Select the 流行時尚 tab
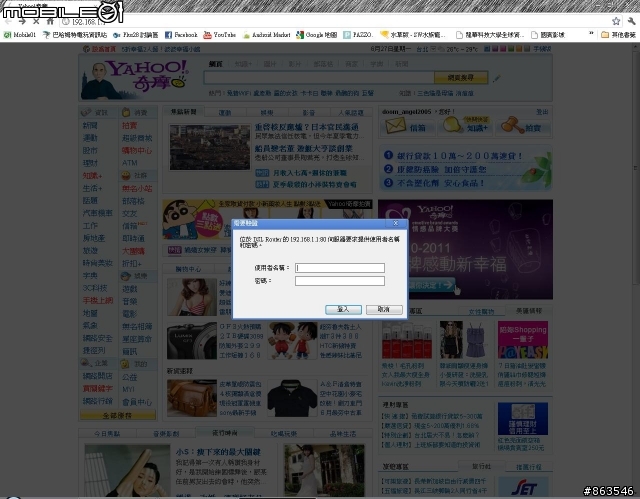This screenshot has height=499, width=640. (x=225, y=432)
